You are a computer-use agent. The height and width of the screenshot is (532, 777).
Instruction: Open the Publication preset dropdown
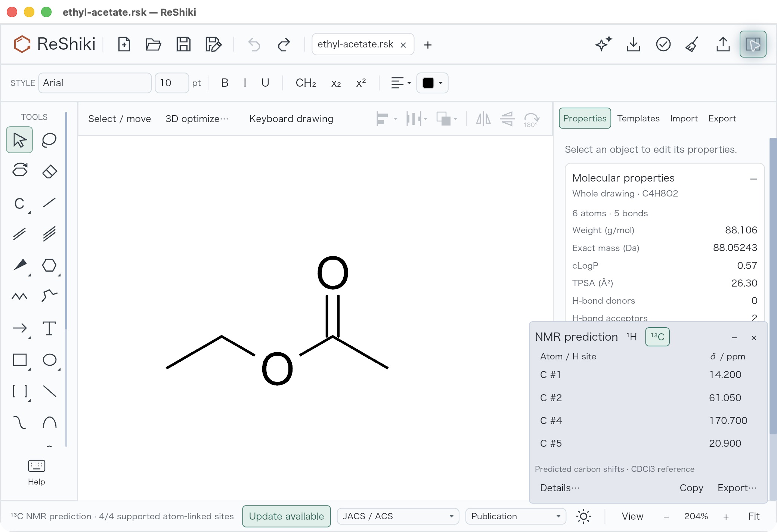click(516, 516)
